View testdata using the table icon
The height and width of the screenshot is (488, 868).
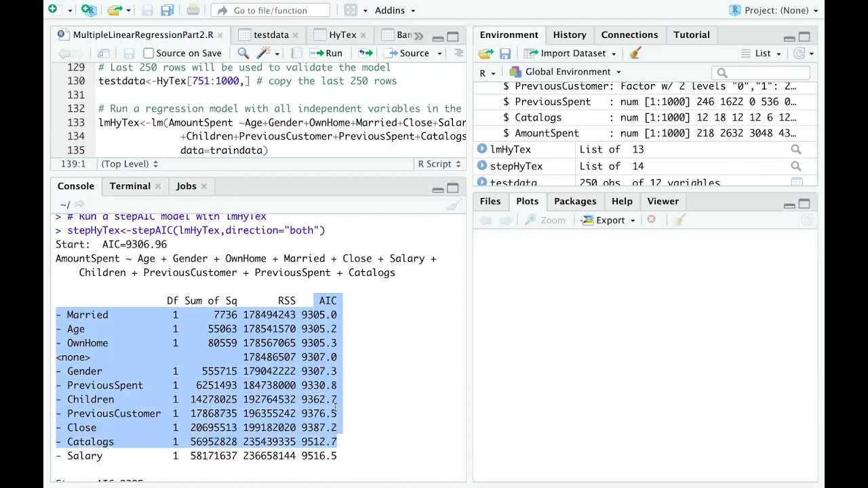797,182
